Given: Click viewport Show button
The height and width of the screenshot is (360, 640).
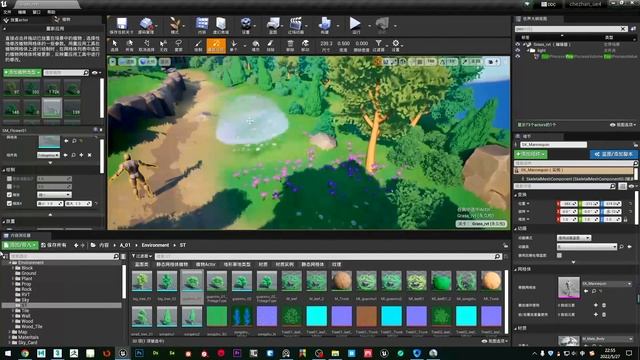Looking at the screenshot, I should point(164,62).
